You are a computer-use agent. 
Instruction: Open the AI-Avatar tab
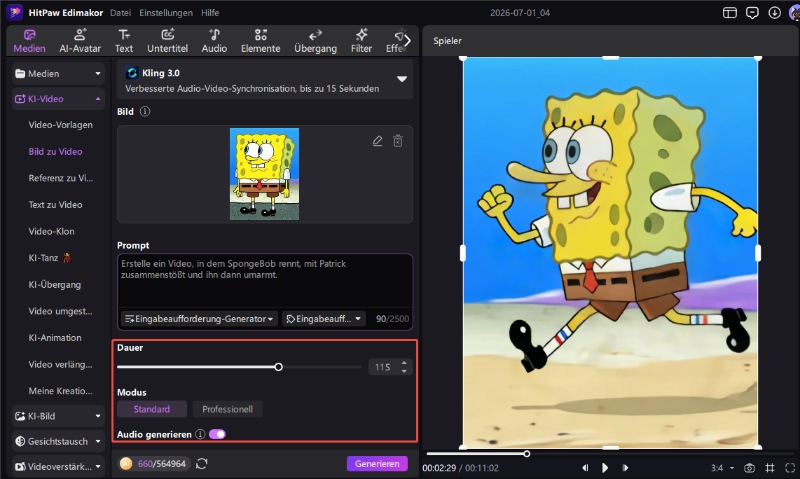[x=80, y=41]
